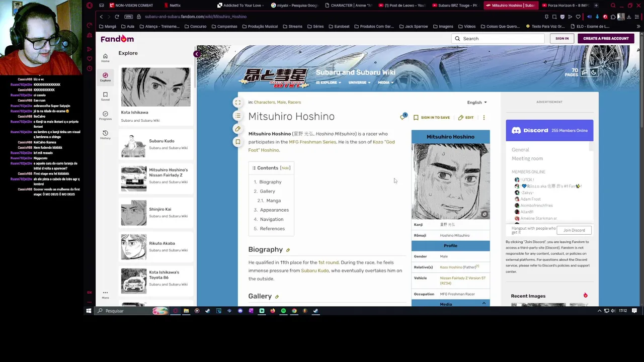This screenshot has width=644, height=362.
Task: Click the Join Discord button
Action: [574, 230]
